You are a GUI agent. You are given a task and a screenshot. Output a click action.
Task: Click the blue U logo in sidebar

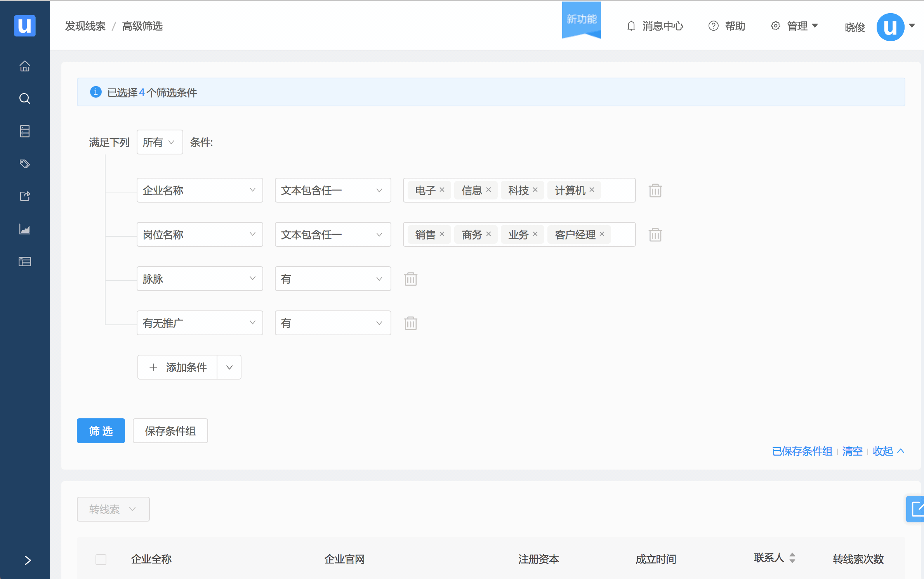25,26
